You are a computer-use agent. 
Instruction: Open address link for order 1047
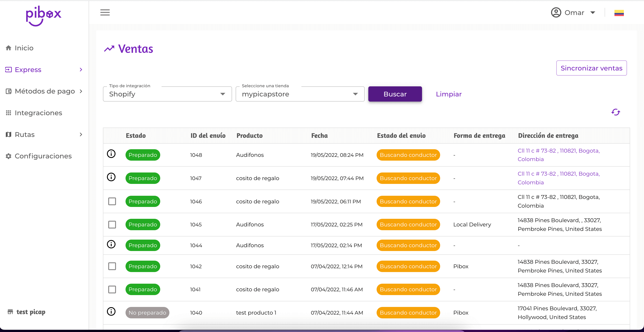coord(559,178)
